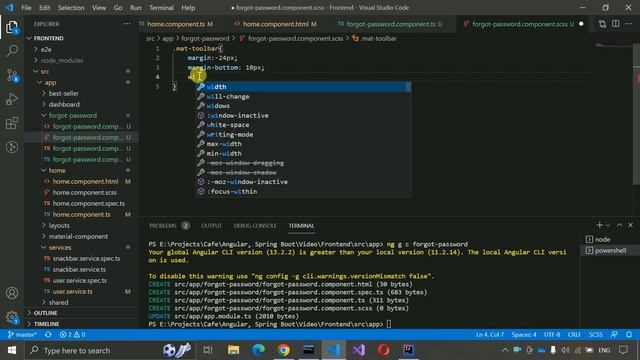
Task: Choose will-change suggestion
Action: [303, 96]
